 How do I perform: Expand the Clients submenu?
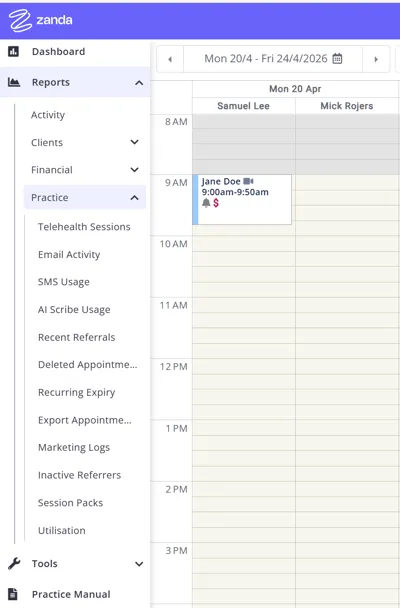click(x=134, y=142)
